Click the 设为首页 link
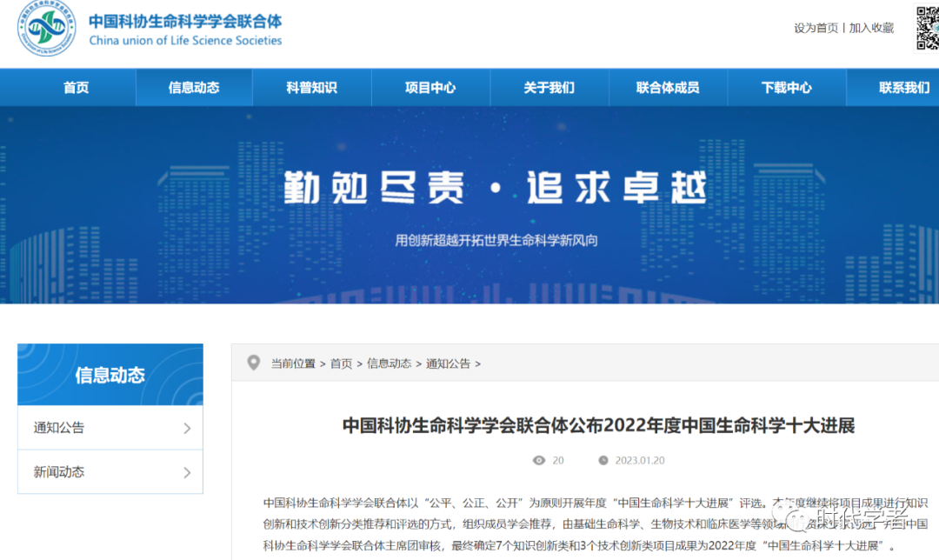This screenshot has height=560, width=939. (x=816, y=27)
